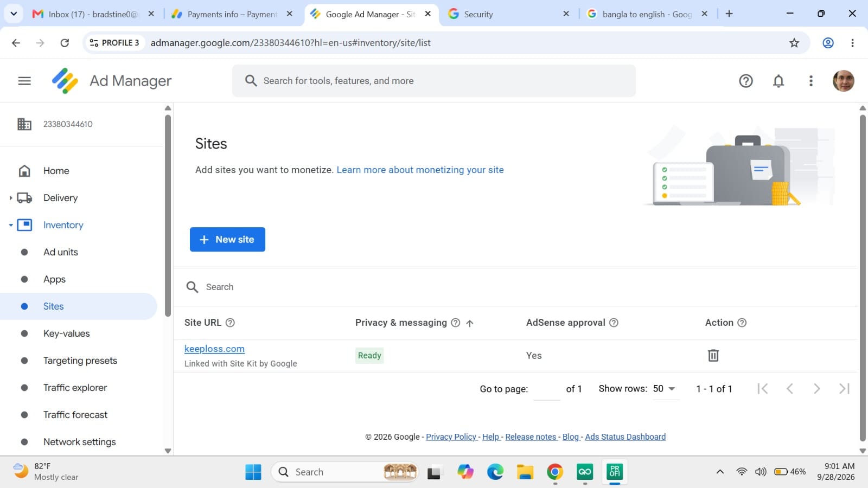
Task: Open the notifications bell
Action: (x=778, y=81)
